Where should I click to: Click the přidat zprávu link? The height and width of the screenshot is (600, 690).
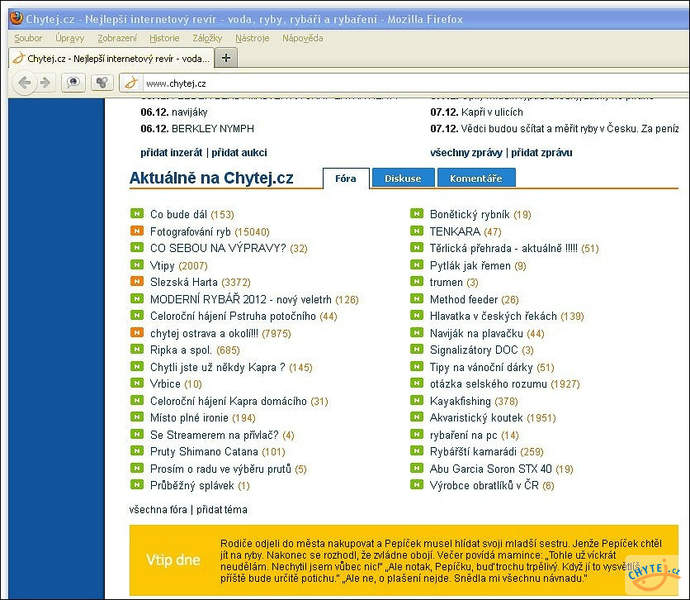(542, 153)
